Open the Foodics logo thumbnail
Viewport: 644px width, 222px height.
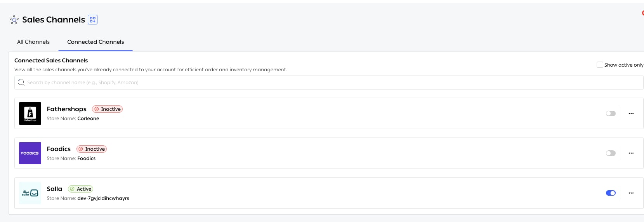(30, 153)
